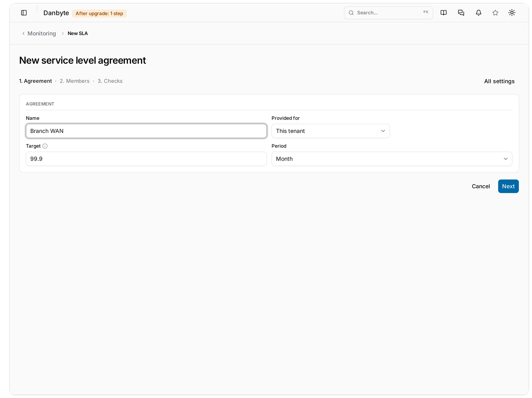
Task: Go to step 3. Checks
Action: tap(110, 81)
